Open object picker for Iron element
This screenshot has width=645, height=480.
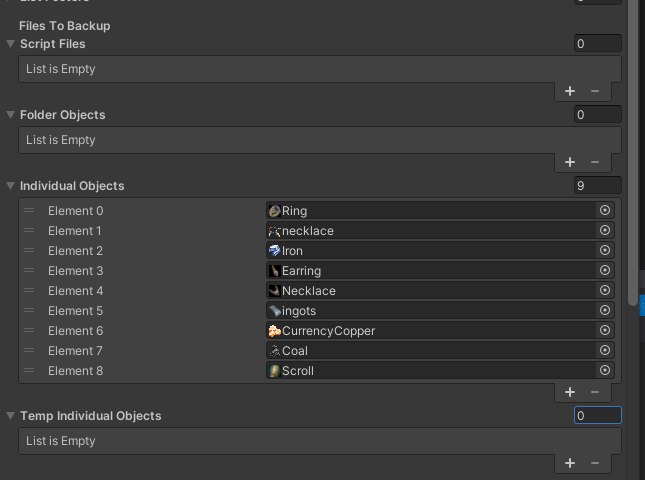604,251
